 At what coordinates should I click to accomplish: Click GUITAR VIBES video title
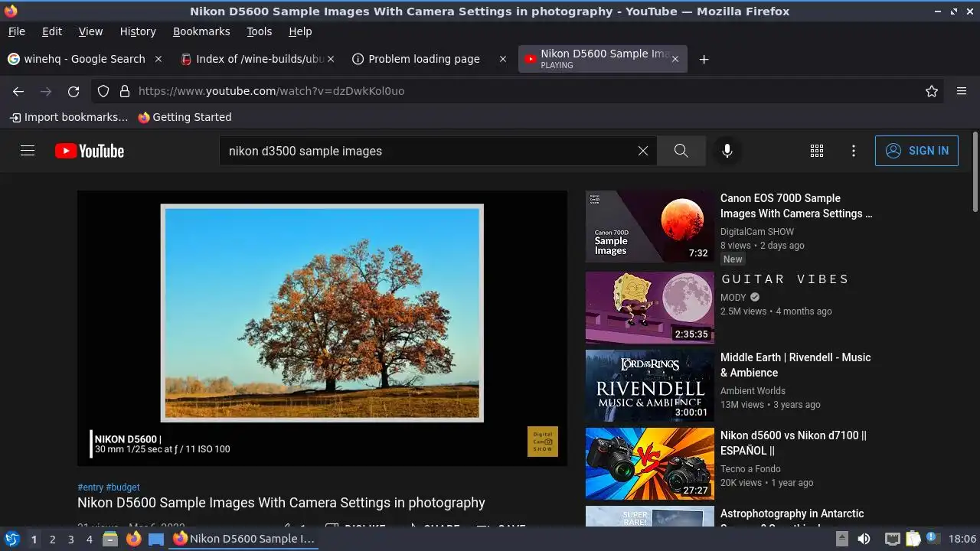785,279
